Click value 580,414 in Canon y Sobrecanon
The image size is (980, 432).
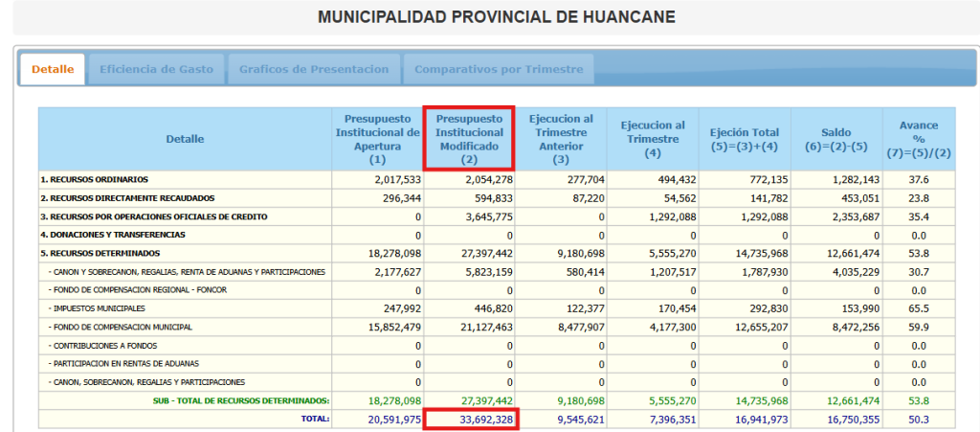point(586,273)
